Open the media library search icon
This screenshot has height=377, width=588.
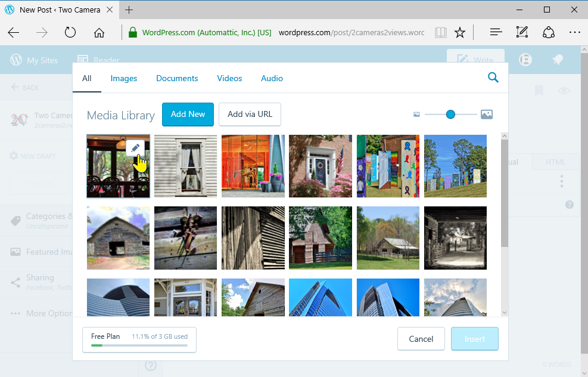(x=493, y=78)
